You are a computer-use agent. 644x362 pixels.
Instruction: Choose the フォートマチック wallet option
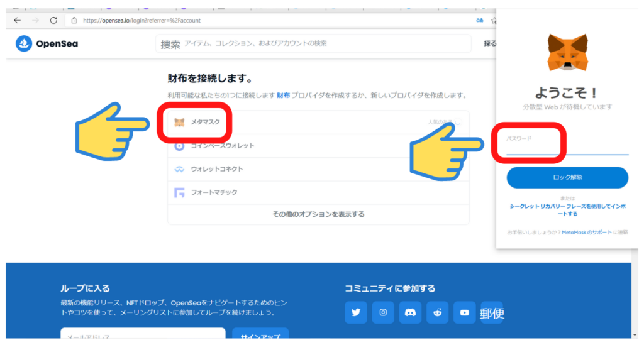[x=214, y=192]
